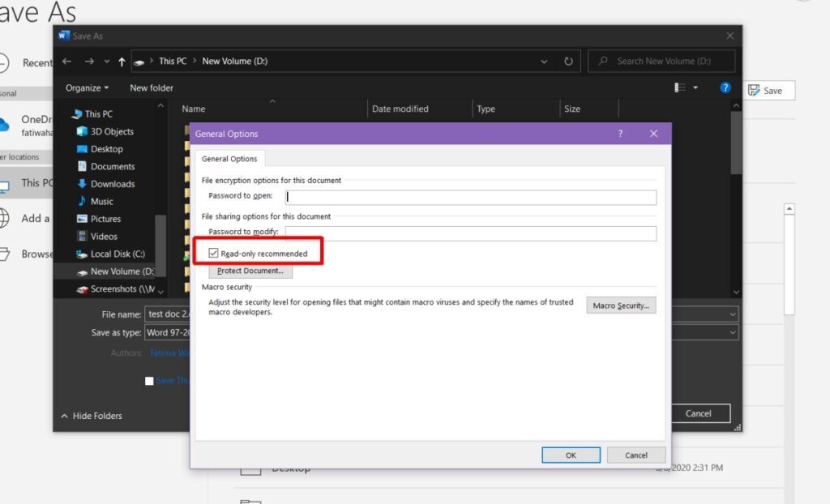830x504 pixels.
Task: Expand the Organize menu
Action: point(85,88)
